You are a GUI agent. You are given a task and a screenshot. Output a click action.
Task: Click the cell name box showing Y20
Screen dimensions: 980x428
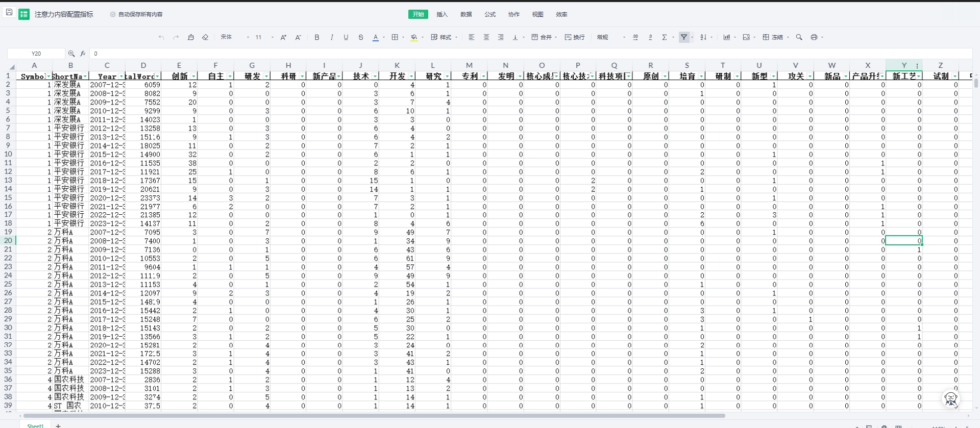[x=36, y=54]
